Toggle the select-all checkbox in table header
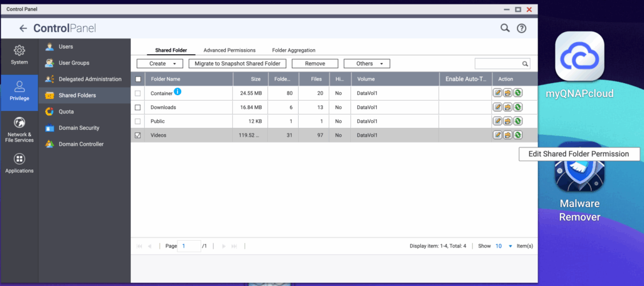Image resolution: width=644 pixels, height=286 pixels. pos(138,79)
